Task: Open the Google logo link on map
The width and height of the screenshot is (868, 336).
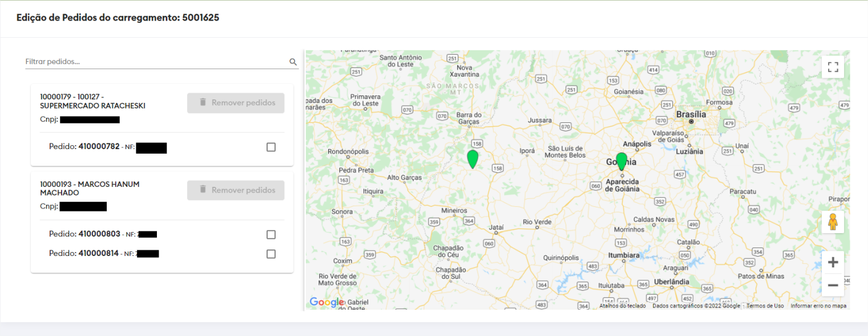Action: [326, 302]
